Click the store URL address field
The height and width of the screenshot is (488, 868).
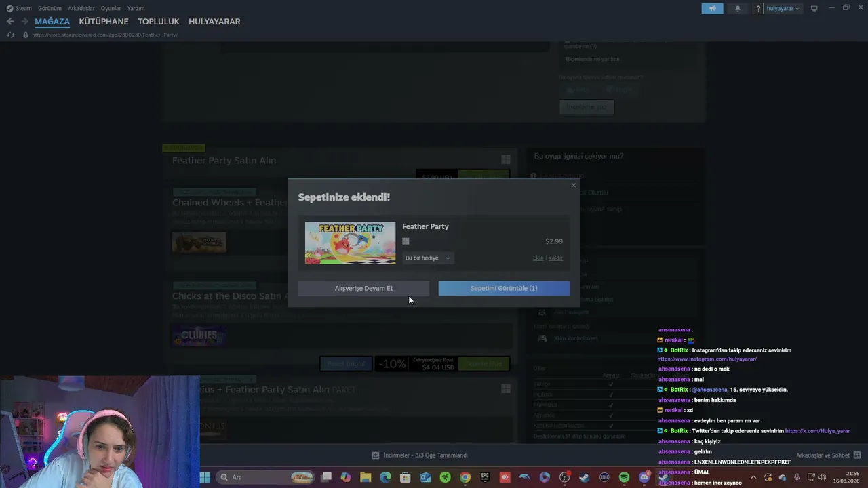pos(105,35)
